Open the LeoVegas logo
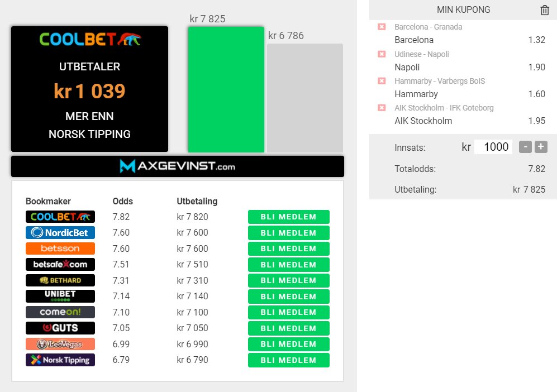557x392 pixels. 60,344
